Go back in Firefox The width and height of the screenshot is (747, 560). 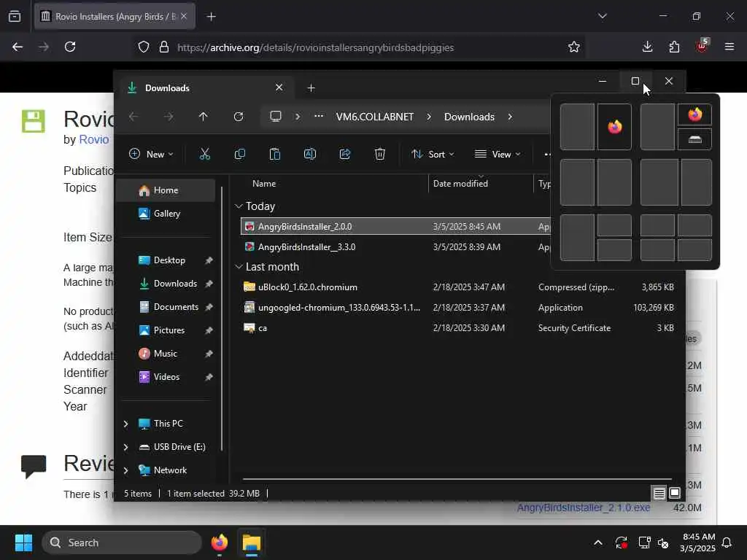(x=18, y=47)
